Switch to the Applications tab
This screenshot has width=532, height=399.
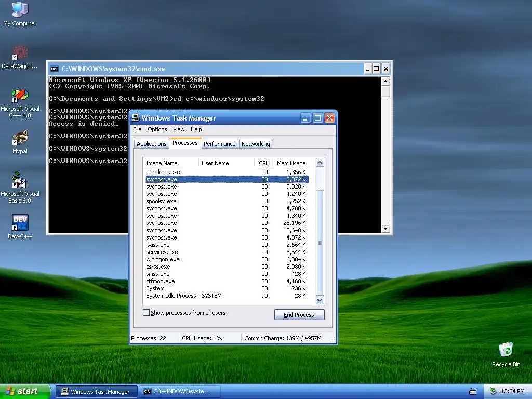(x=151, y=144)
